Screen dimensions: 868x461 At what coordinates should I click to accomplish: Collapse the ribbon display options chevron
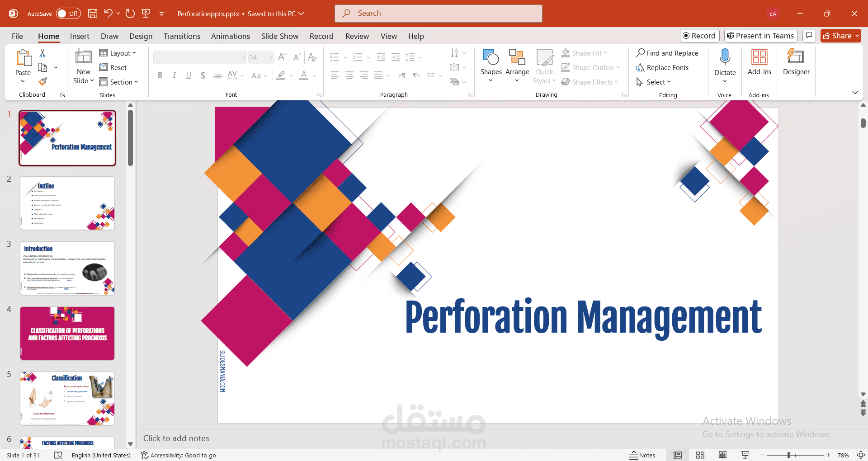(x=855, y=93)
